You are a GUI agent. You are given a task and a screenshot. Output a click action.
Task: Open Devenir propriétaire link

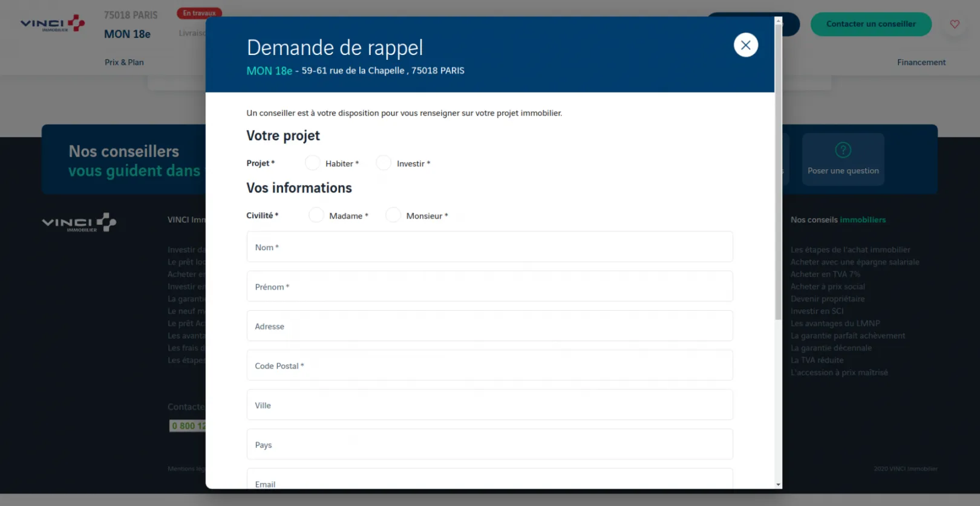pyautogui.click(x=828, y=299)
